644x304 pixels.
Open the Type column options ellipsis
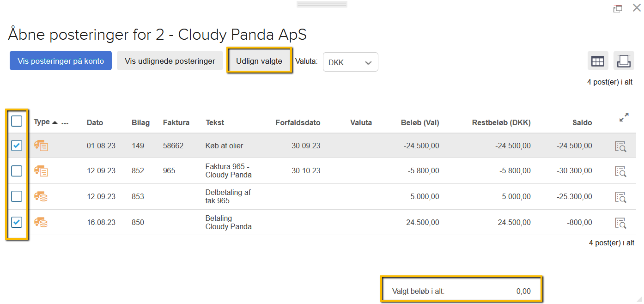pyautogui.click(x=65, y=123)
